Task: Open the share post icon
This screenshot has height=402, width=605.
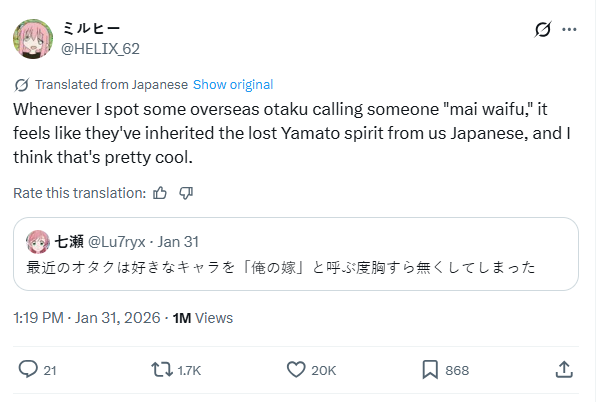Action: (564, 369)
